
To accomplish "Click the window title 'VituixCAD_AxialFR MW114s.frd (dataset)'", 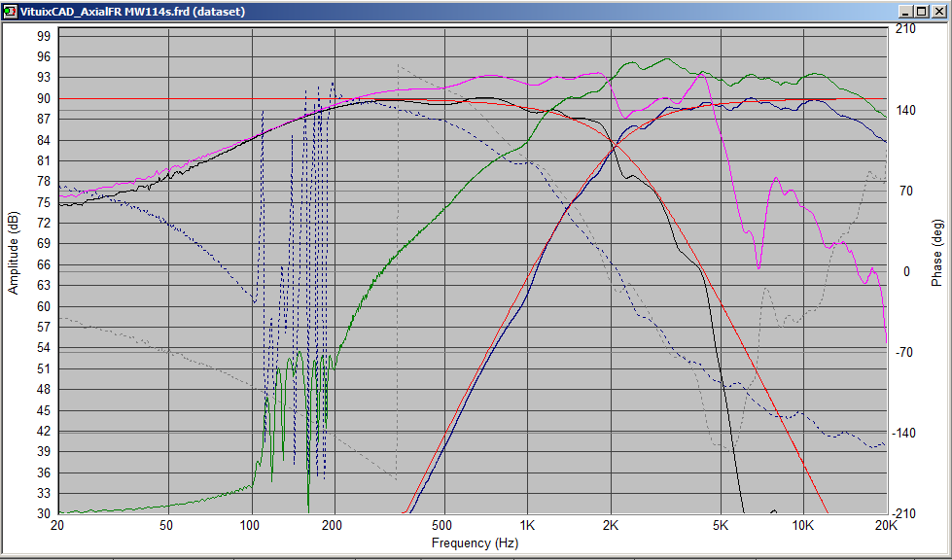I will coord(132,12).
